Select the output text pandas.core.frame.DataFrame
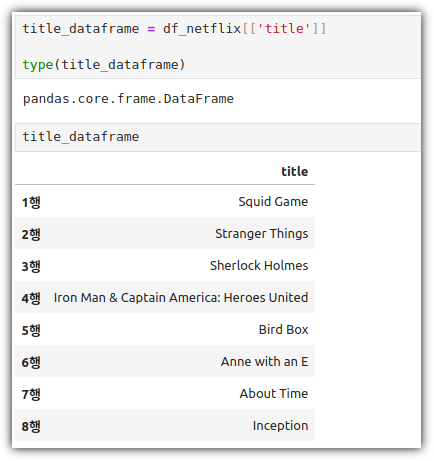Image resolution: width=434 pixels, height=461 pixels. (128, 99)
